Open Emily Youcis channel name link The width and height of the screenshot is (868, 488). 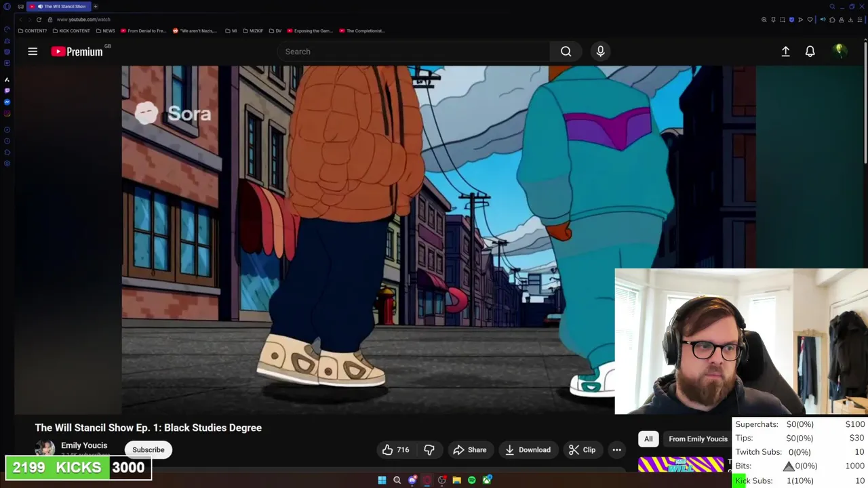[84, 445]
